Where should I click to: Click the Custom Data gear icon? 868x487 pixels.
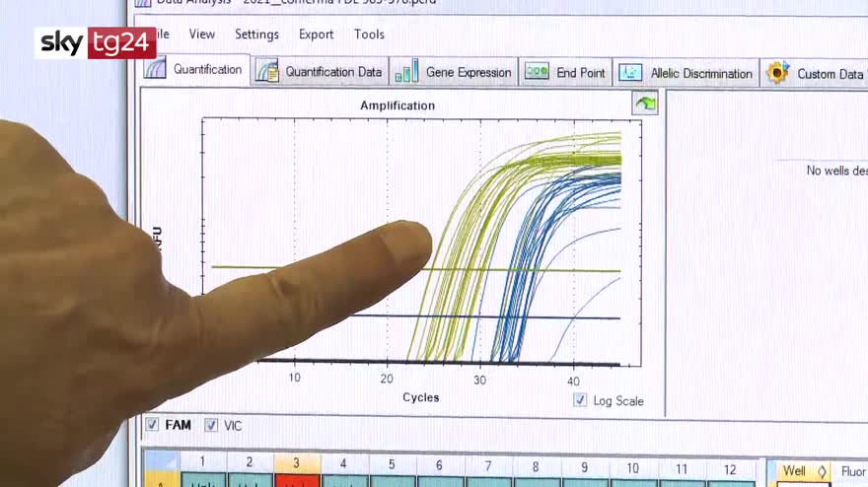pos(778,73)
